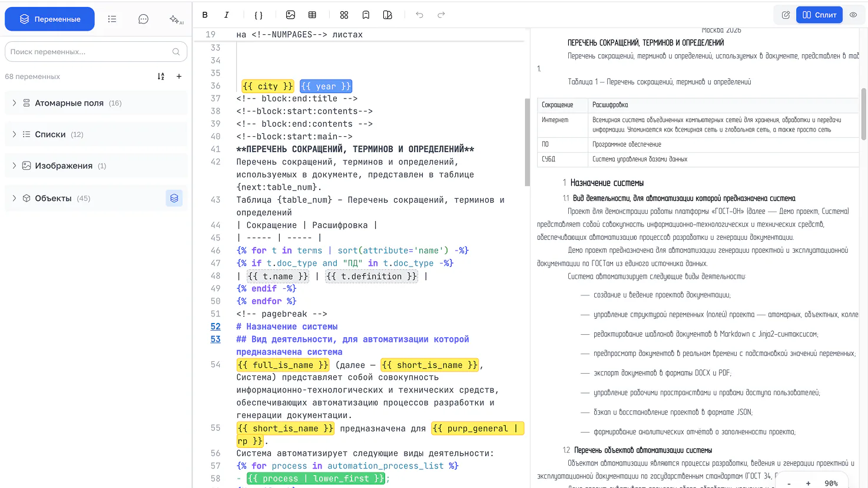Click the layers icon on the Объекты row

point(174,199)
